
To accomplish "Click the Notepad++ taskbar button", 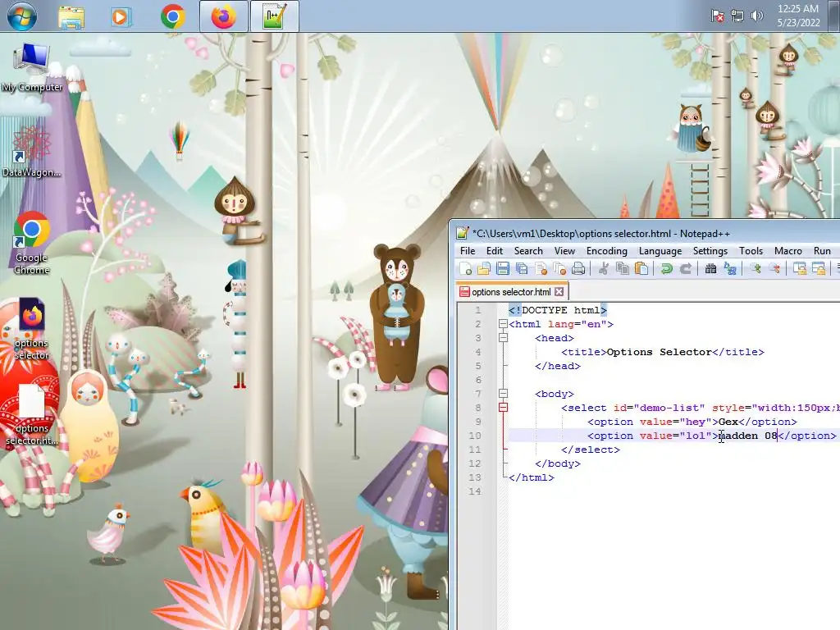I will [275, 16].
